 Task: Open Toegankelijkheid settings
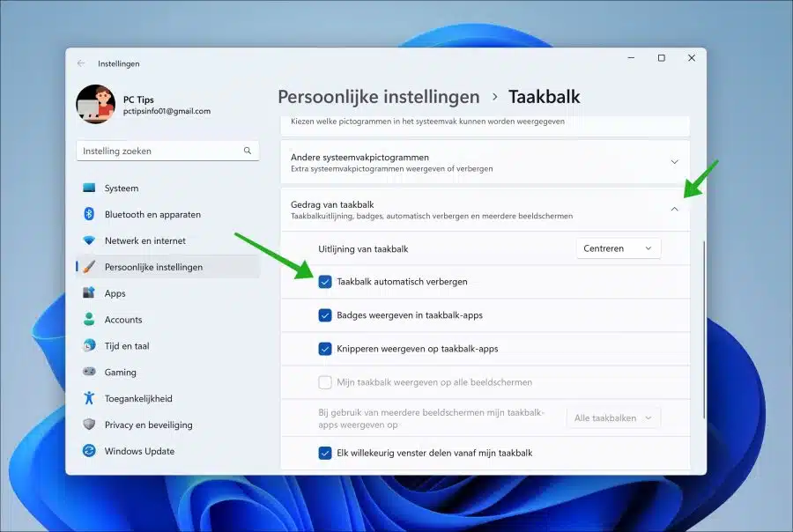tap(168, 398)
